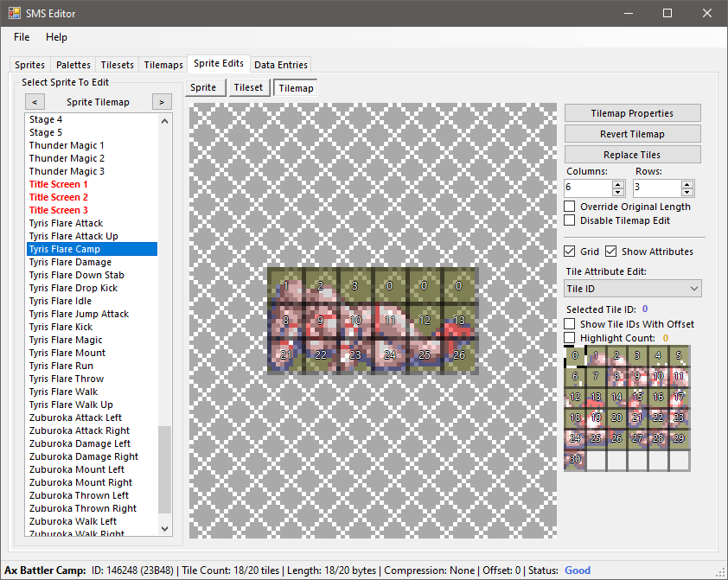
Task: Open the Help menu
Action: click(56, 37)
